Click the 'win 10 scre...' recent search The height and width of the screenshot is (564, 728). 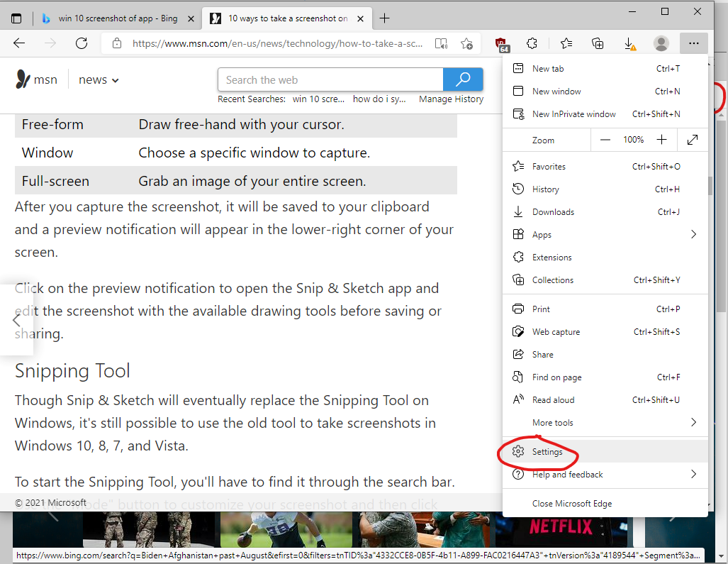[x=318, y=99]
